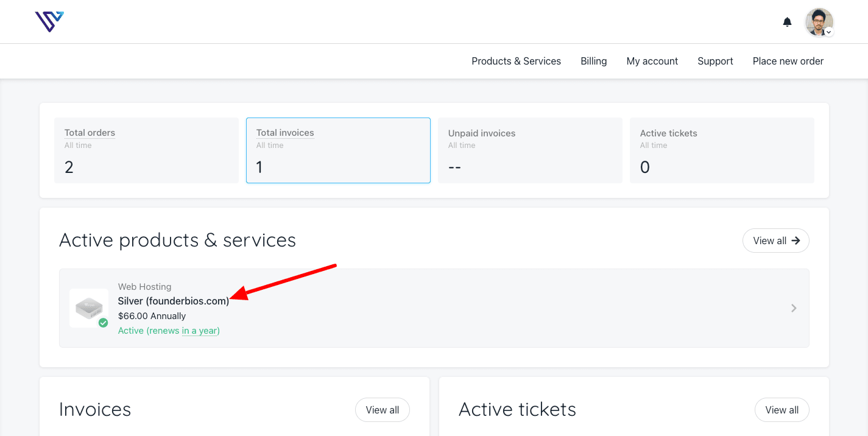868x436 pixels.
Task: Click the "Web Hosting" category label
Action: pos(144,286)
